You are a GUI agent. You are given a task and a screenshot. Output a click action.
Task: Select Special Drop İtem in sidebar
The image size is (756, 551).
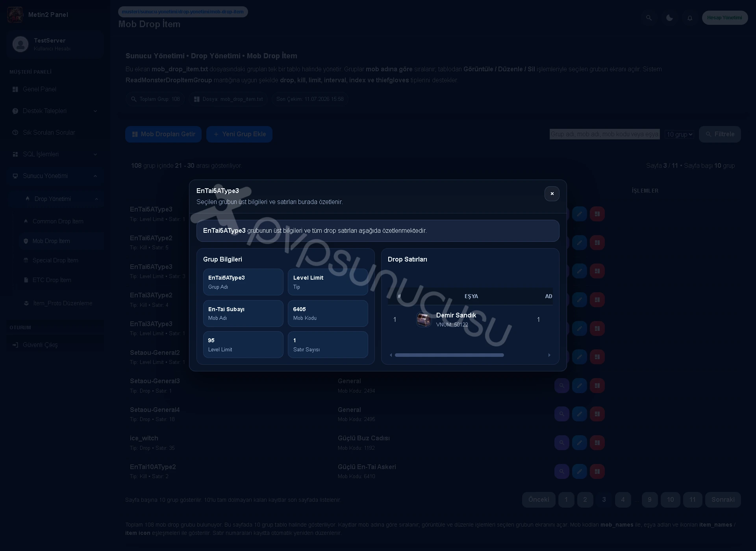point(56,260)
